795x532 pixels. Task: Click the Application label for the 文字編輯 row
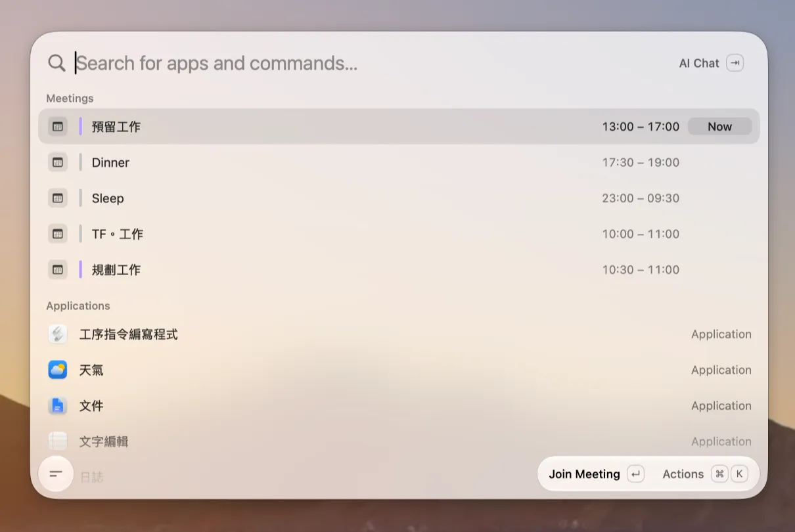[721, 442]
